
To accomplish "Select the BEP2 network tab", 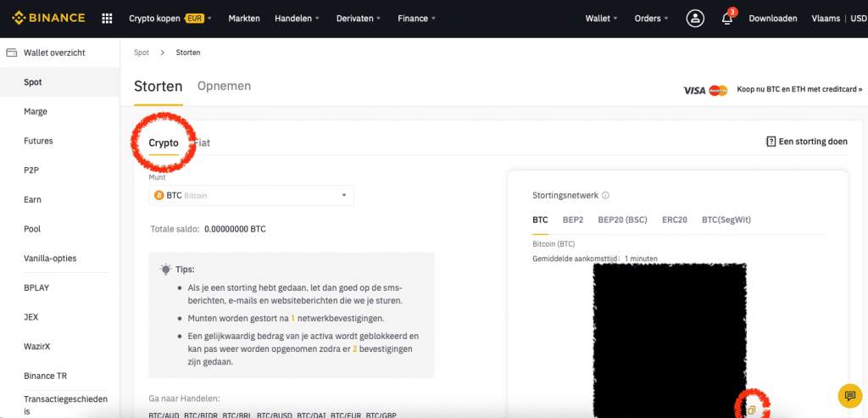I will [573, 220].
